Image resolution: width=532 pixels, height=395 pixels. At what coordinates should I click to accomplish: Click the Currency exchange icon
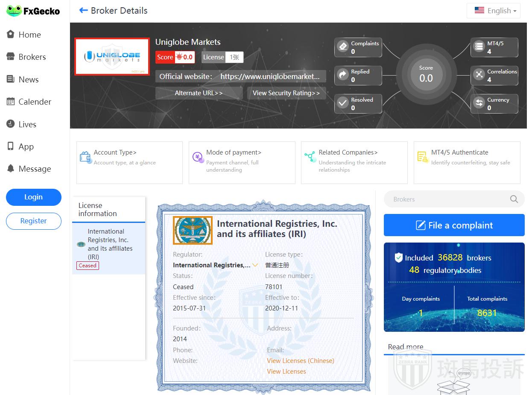click(x=479, y=103)
